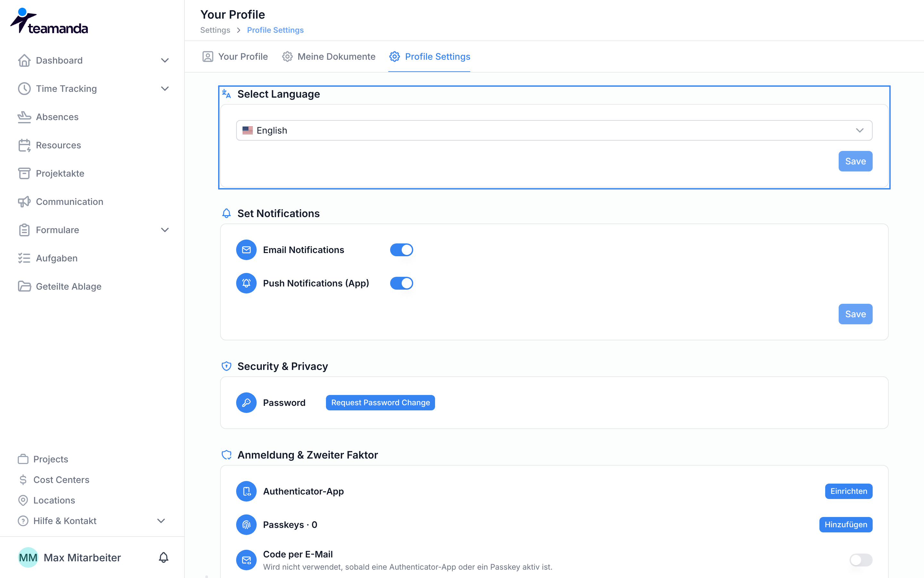
Task: Click the Locations pin icon
Action: point(23,500)
